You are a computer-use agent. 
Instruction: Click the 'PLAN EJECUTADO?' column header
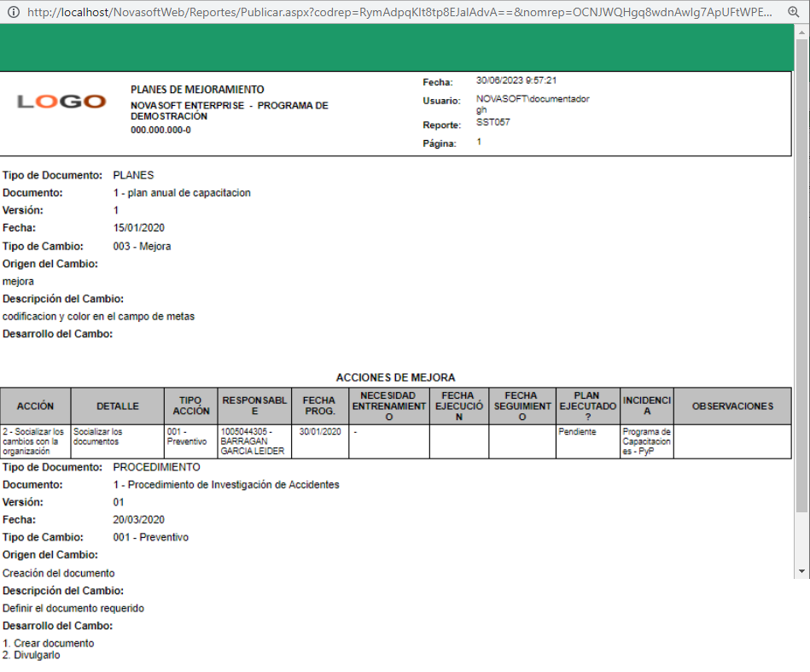point(588,406)
